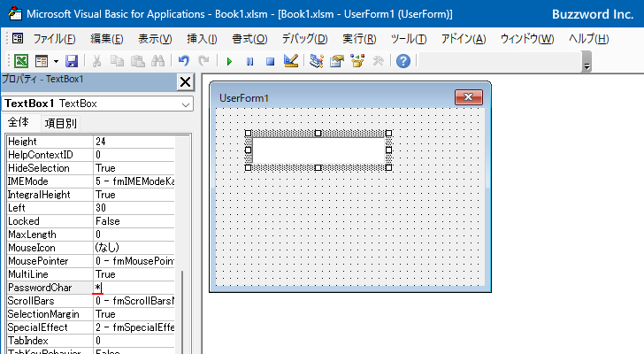Run the Sub/UserForm with the play icon

coord(229,62)
